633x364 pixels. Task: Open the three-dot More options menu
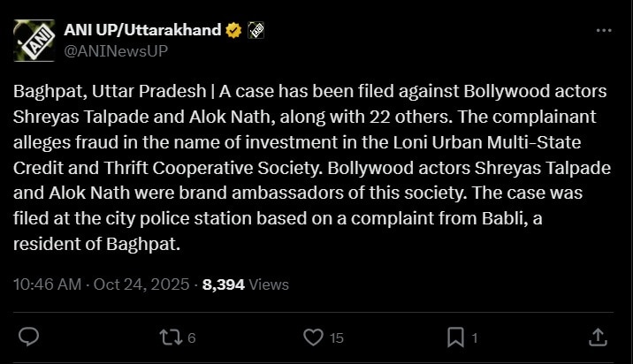point(604,31)
